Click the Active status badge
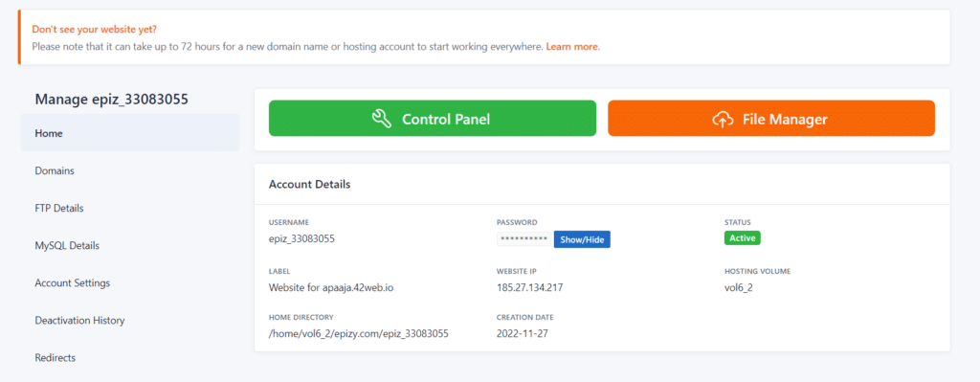This screenshot has height=382, width=980. click(743, 238)
